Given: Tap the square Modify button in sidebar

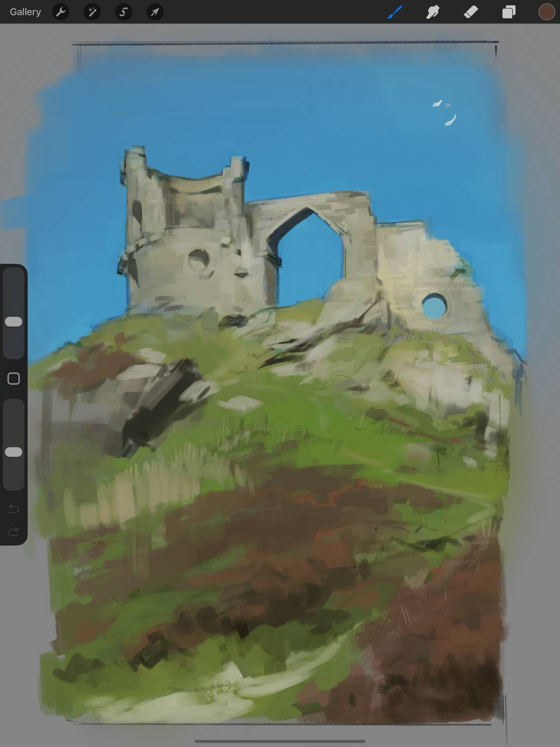Looking at the screenshot, I should (13, 379).
